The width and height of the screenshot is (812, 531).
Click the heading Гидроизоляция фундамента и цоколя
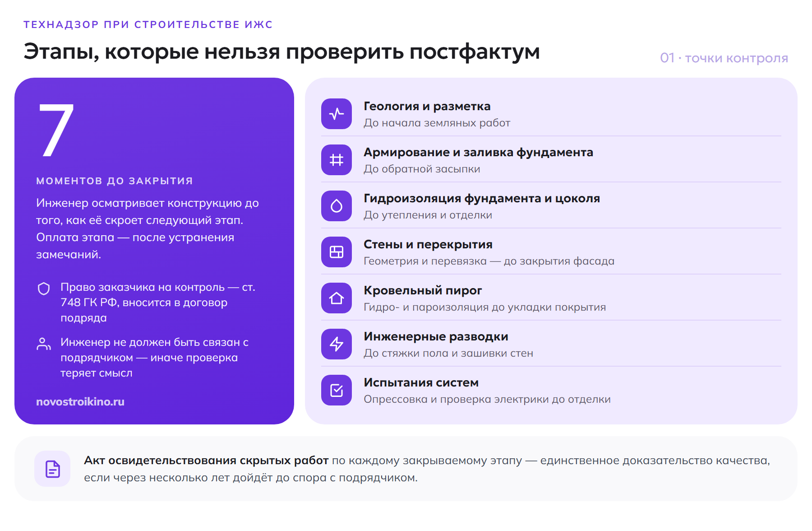482,198
